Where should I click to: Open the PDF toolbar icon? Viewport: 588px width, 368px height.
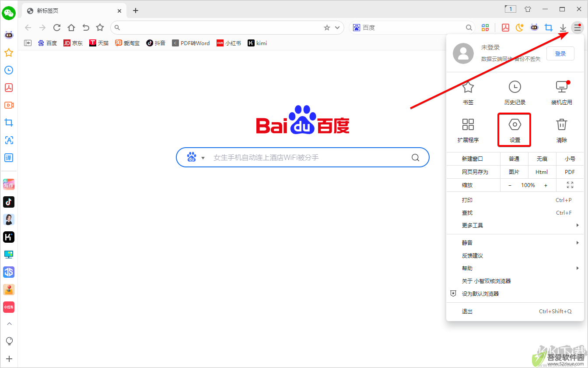pos(505,28)
